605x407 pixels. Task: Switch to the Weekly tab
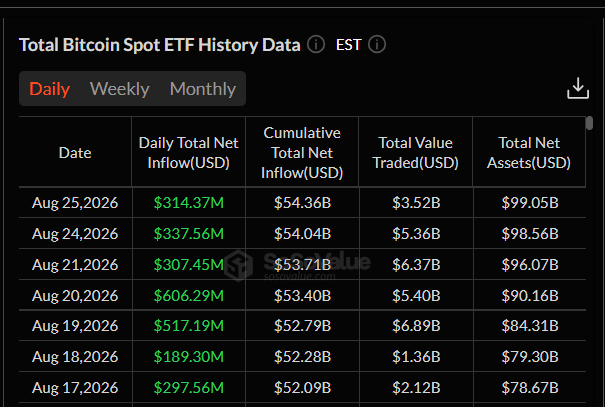coord(120,89)
